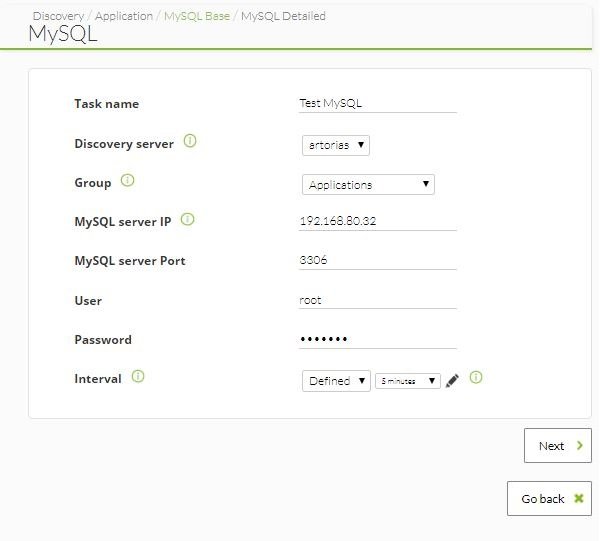Open info tip beside Interval label
The height and width of the screenshot is (541, 600).
(x=138, y=376)
